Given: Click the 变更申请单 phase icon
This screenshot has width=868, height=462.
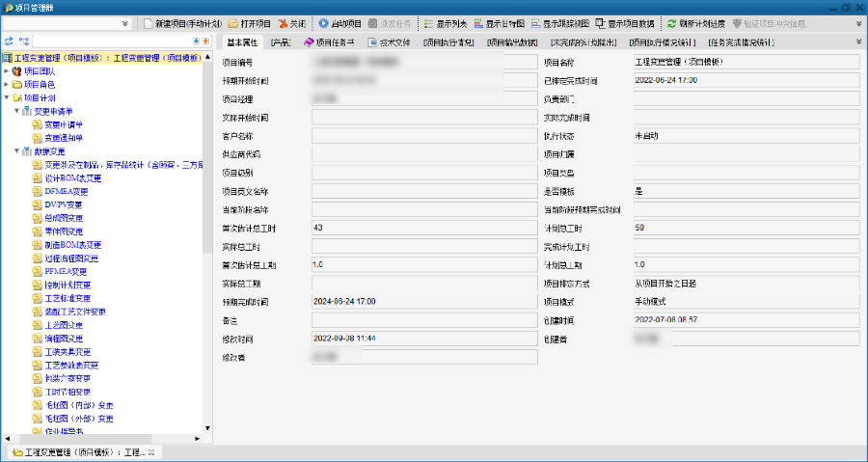Looking at the screenshot, I should 27,111.
